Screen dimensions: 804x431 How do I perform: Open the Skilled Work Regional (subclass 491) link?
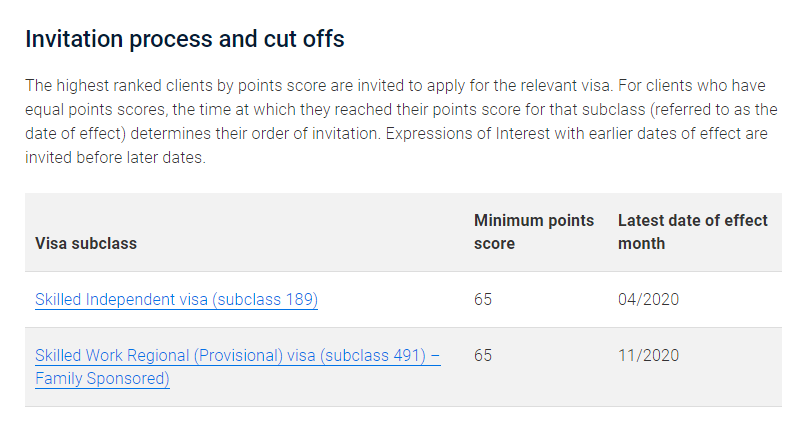tap(237, 367)
